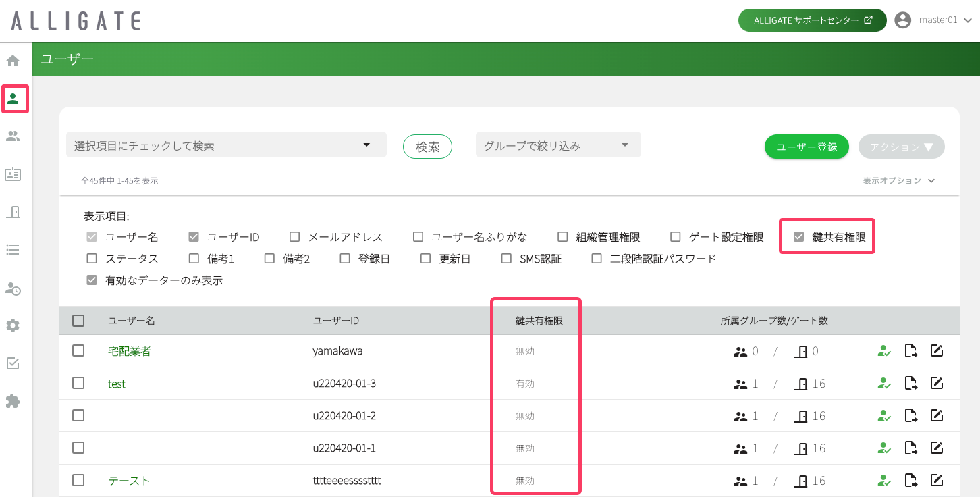Enable the メールアドレス display checkbox
The image size is (980, 497).
point(294,237)
